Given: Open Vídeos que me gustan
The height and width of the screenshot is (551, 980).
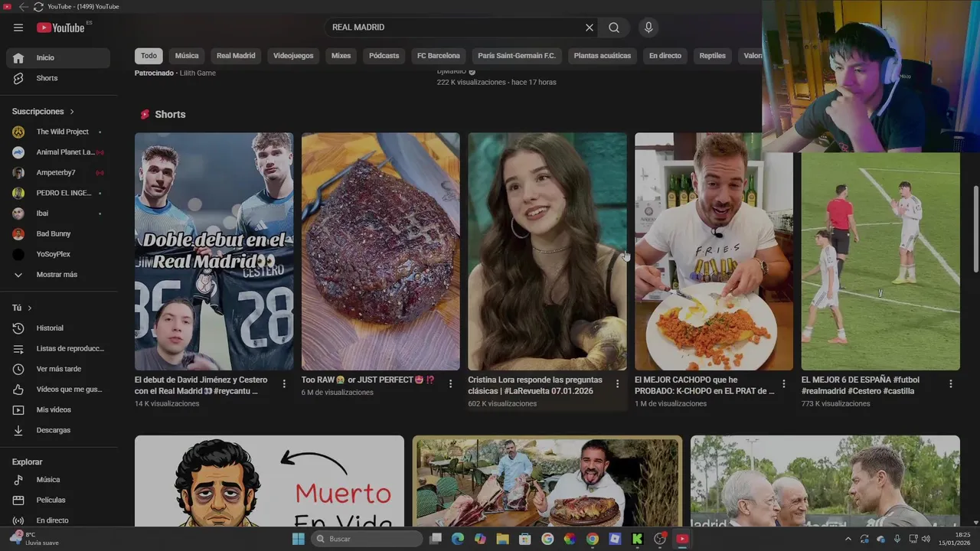Looking at the screenshot, I should coord(58,389).
